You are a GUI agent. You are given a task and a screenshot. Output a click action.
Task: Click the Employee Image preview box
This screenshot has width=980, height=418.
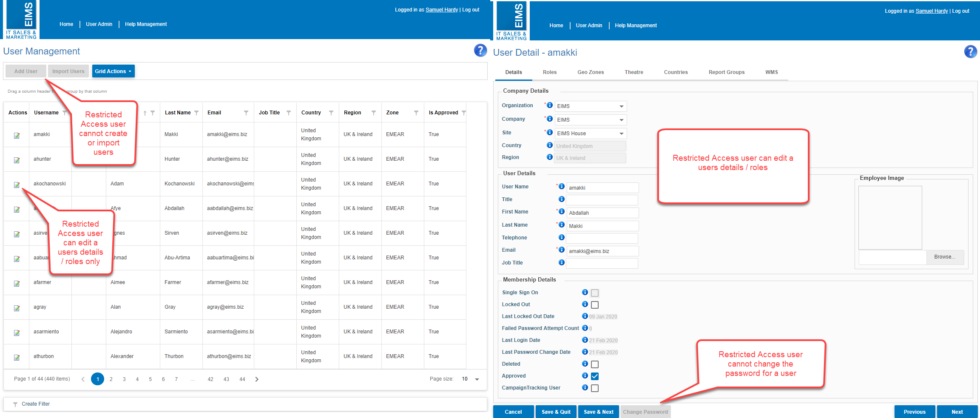coord(890,218)
